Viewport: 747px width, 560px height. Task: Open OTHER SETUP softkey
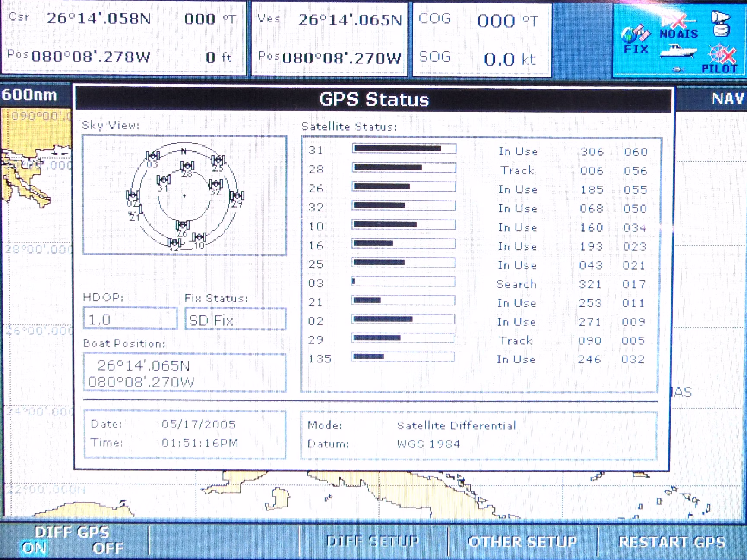tap(522, 541)
